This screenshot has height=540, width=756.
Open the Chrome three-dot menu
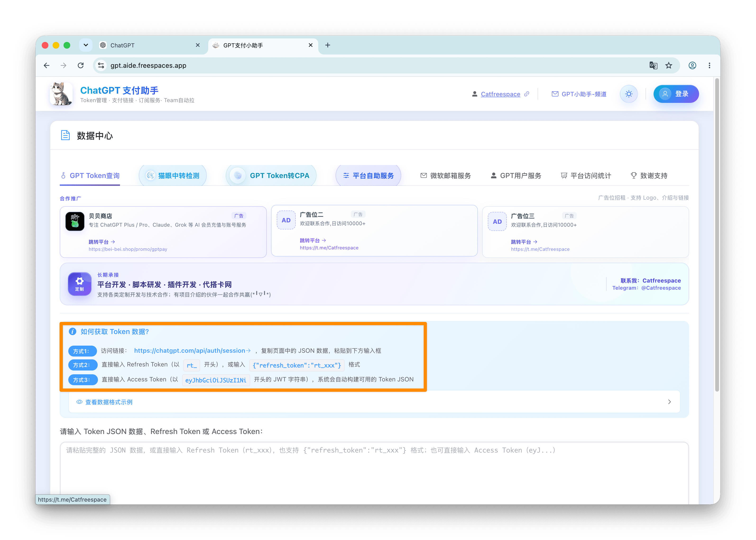point(709,65)
